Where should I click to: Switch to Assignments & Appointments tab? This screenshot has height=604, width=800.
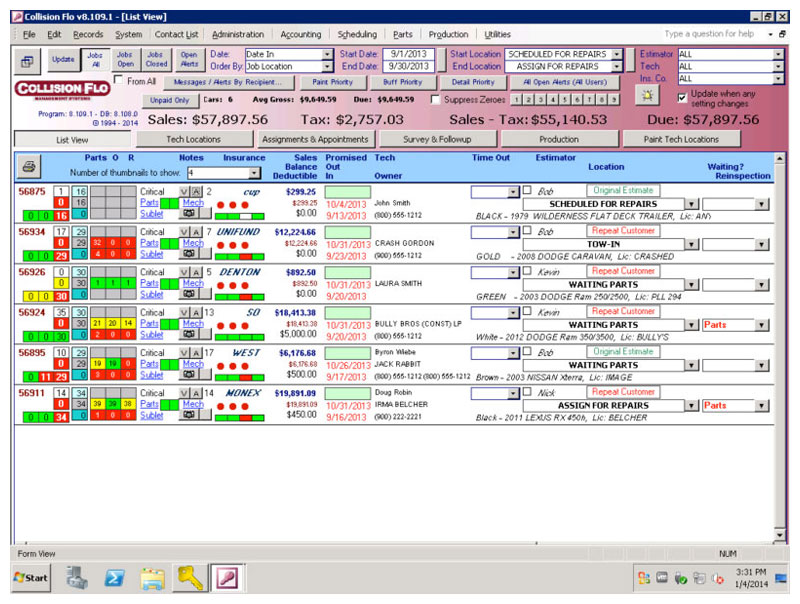coord(315,139)
